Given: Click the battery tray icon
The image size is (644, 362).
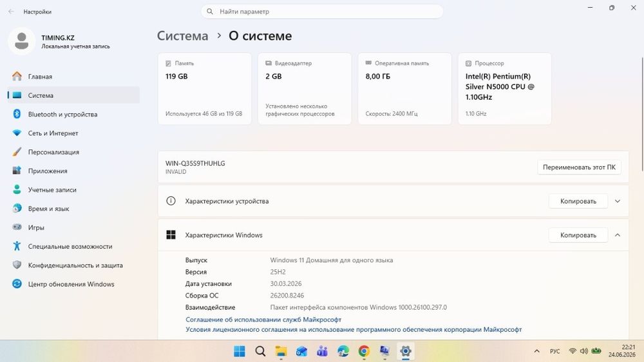Looking at the screenshot, I should [x=596, y=351].
